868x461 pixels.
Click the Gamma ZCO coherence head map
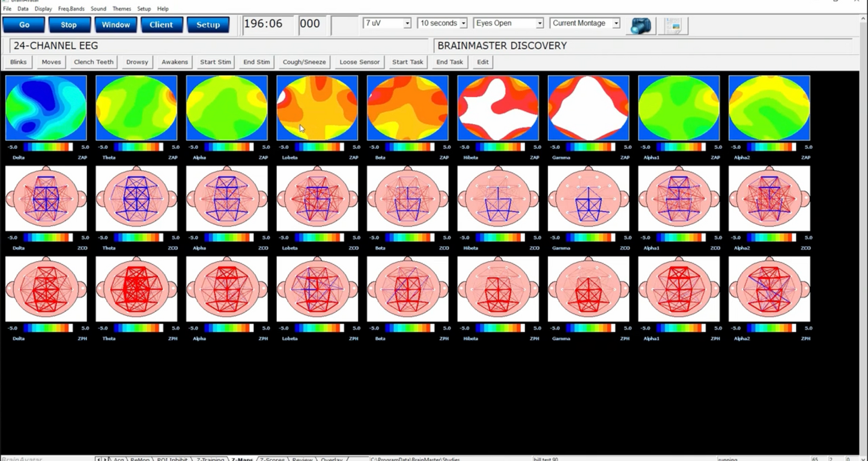pos(589,198)
